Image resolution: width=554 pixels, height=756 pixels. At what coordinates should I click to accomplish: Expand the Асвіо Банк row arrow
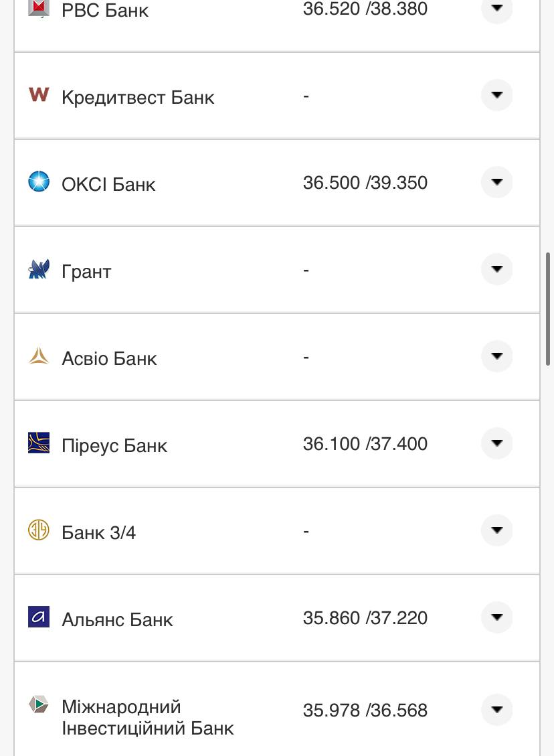point(496,356)
